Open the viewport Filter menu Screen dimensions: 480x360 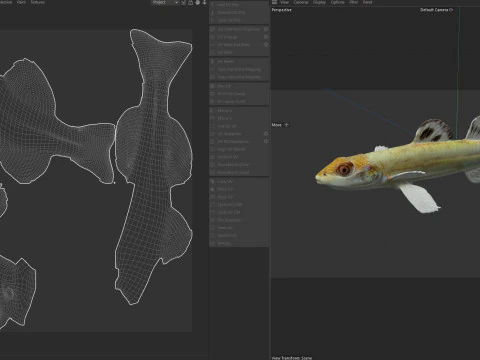[353, 2]
